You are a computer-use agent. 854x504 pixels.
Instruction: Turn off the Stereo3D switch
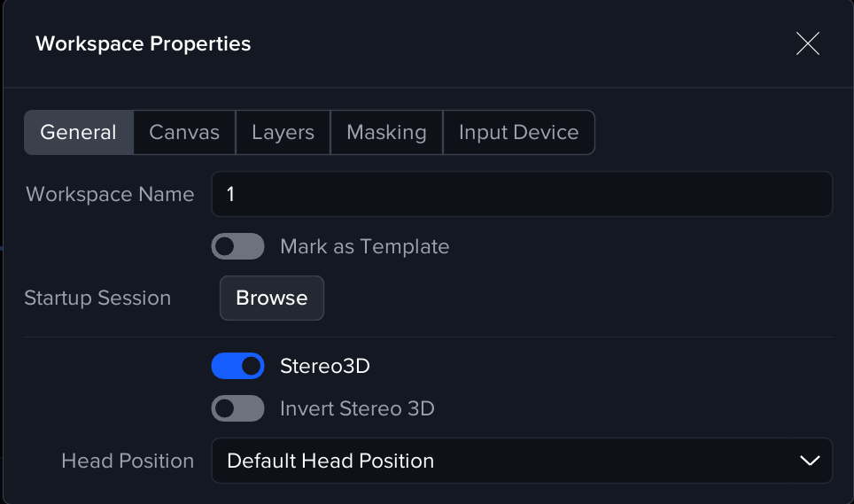(x=237, y=365)
